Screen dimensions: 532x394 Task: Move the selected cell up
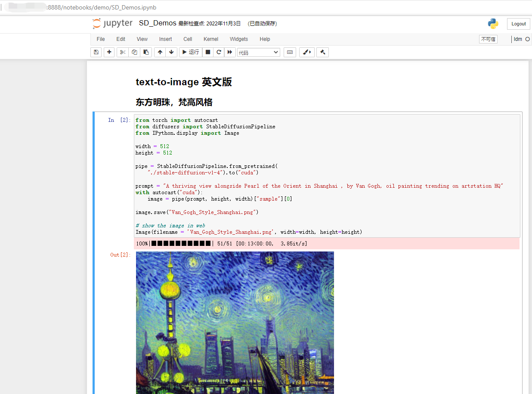(160, 52)
